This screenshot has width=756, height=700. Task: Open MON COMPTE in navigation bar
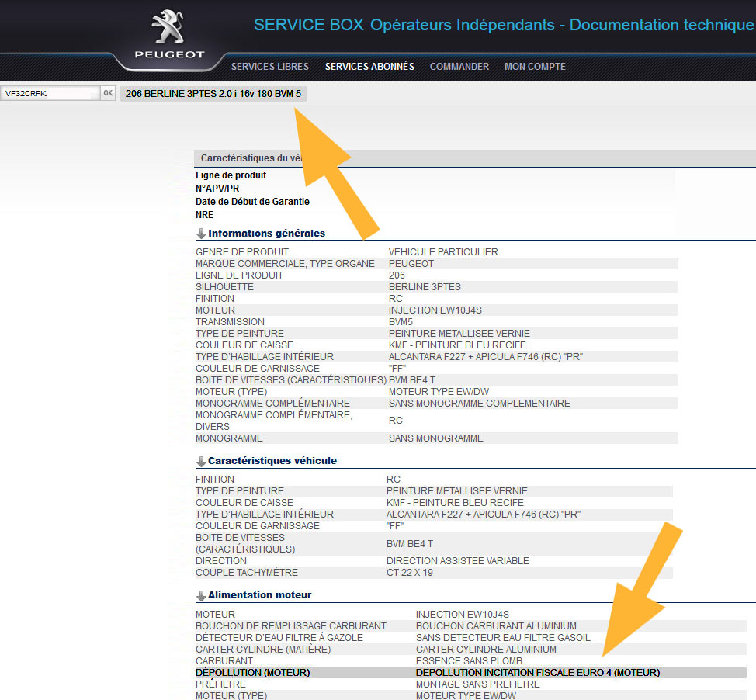click(x=535, y=67)
